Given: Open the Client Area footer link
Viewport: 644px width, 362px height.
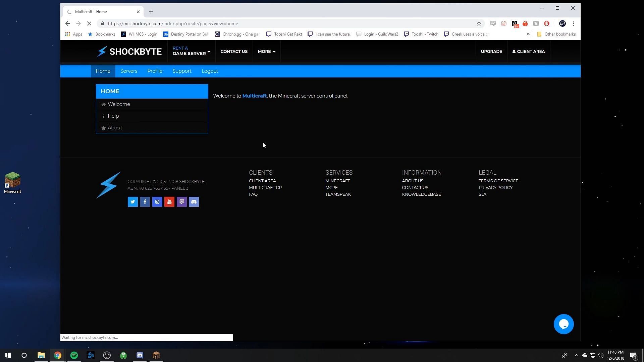Looking at the screenshot, I should pyautogui.click(x=262, y=181).
